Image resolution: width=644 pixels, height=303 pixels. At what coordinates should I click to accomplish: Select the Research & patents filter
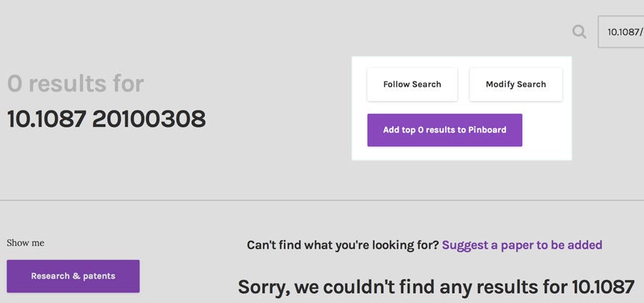pyautogui.click(x=73, y=276)
